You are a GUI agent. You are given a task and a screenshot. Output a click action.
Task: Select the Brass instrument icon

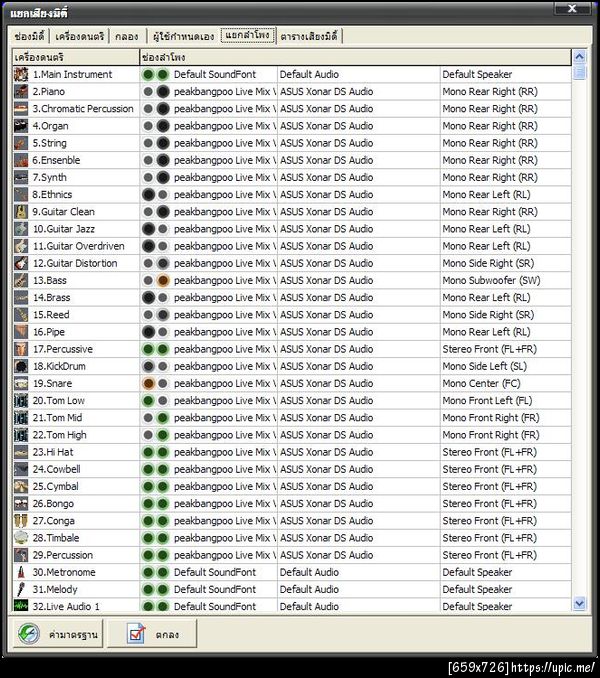coord(21,297)
